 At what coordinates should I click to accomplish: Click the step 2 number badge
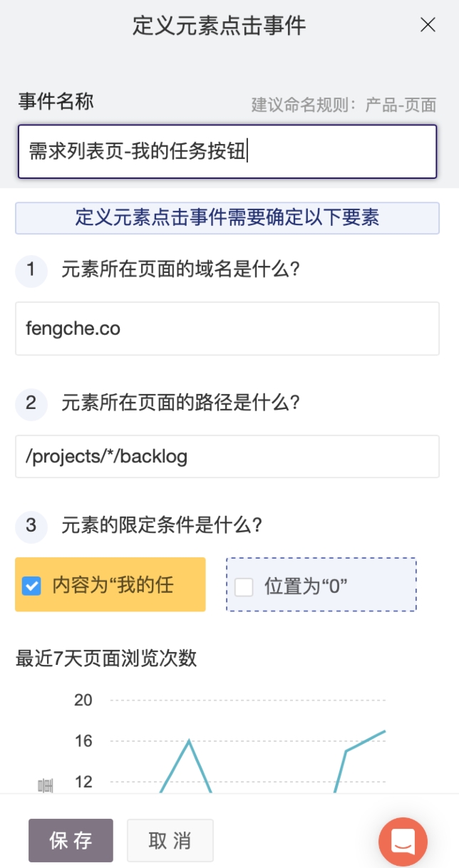(31, 403)
